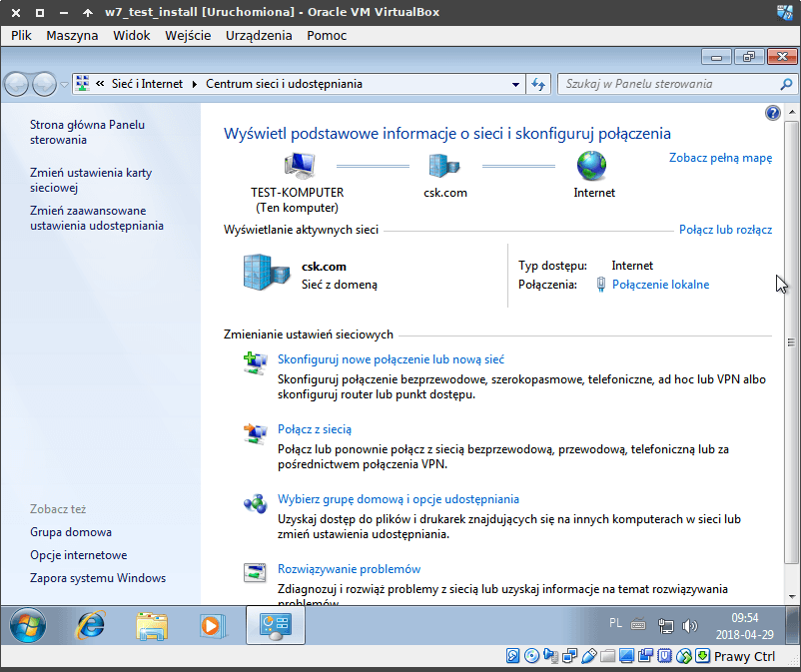Click the VirtualBox network adapters status icon

point(569,656)
